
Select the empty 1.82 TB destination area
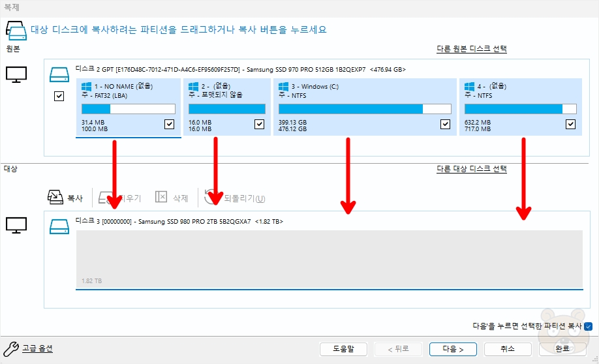pyautogui.click(x=330, y=259)
